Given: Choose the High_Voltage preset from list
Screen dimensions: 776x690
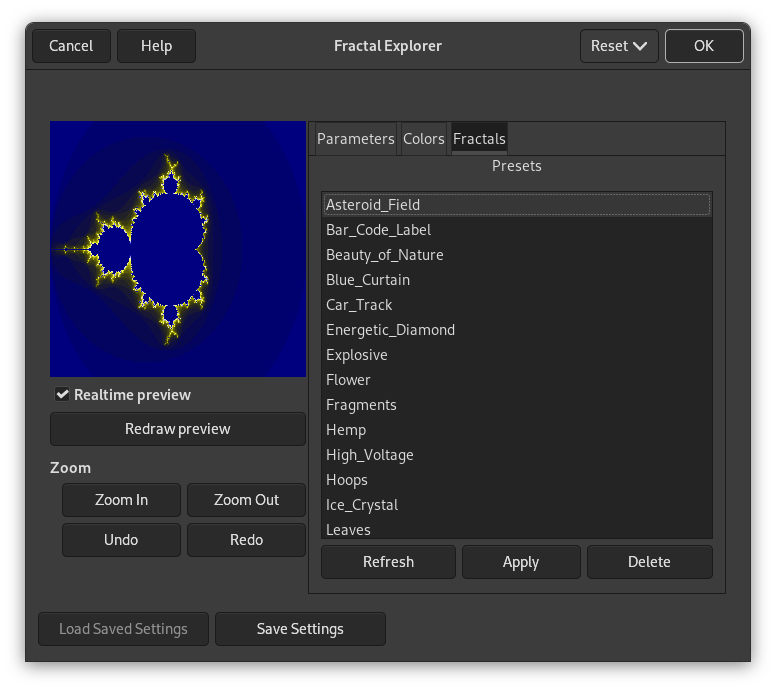Looking at the screenshot, I should coord(370,455).
